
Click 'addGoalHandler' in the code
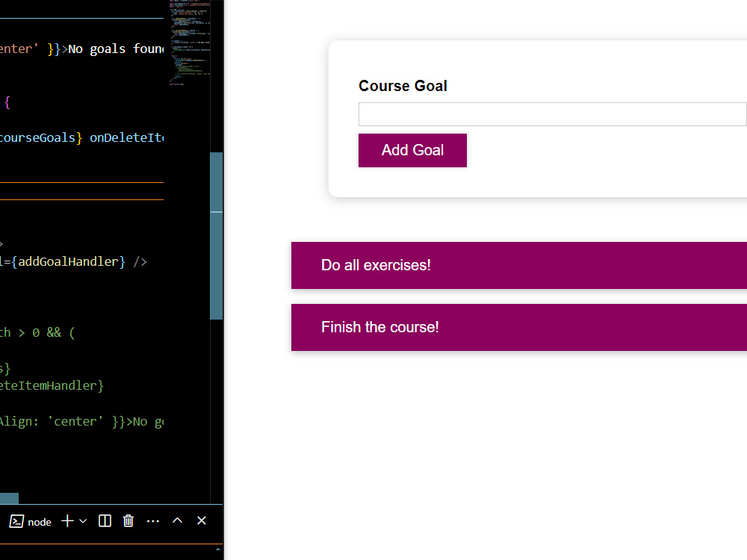click(68, 262)
